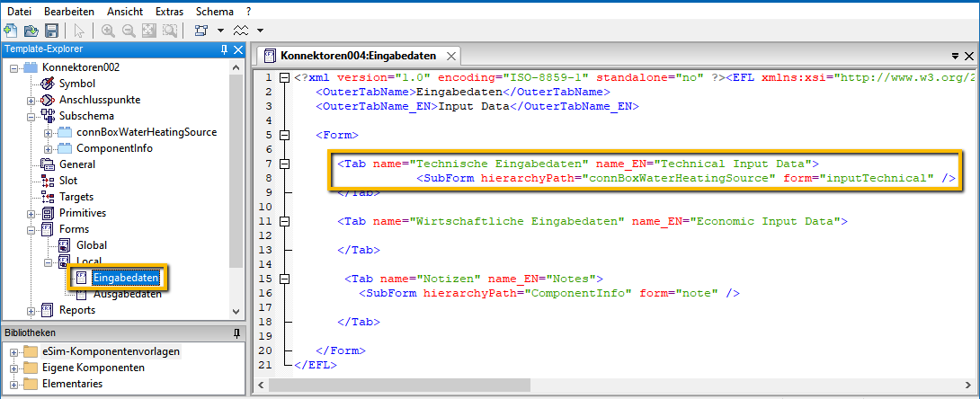Image resolution: width=980 pixels, height=399 pixels.
Task: Click the OuterTabName_EN line in the editor
Action: point(477,106)
